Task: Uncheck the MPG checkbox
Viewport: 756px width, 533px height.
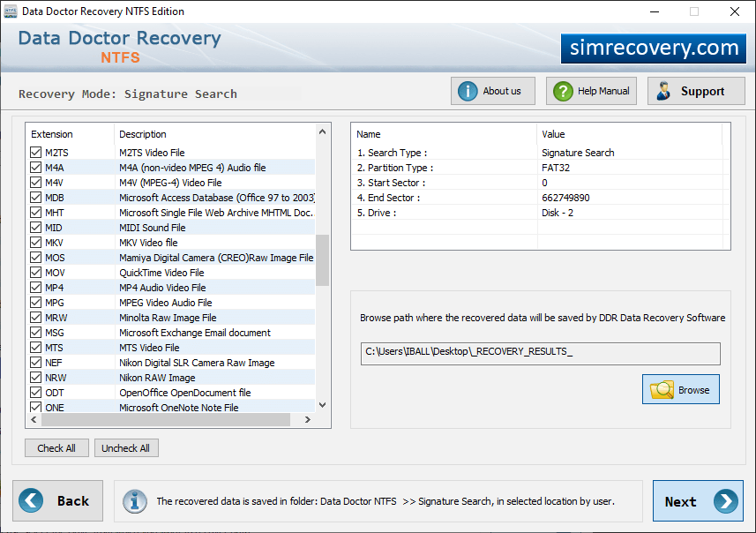Action: pyautogui.click(x=35, y=302)
